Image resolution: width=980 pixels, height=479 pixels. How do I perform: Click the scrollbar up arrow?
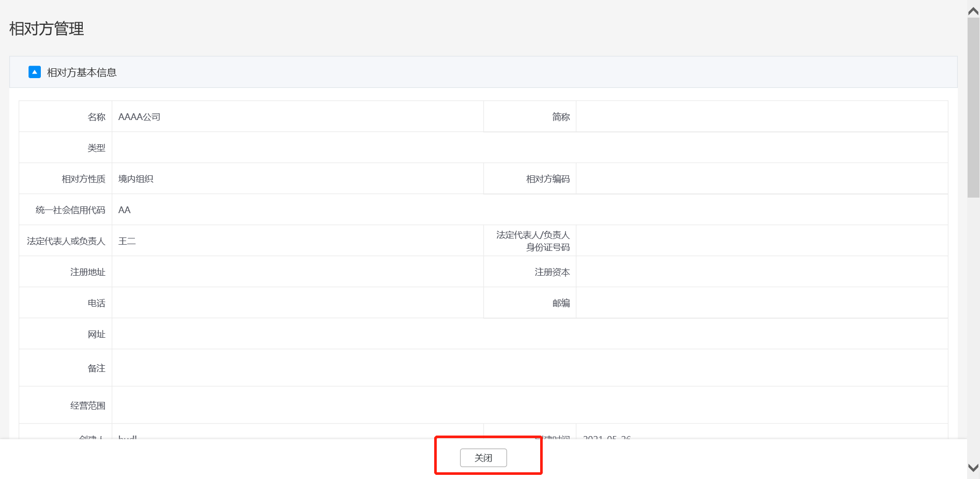click(x=973, y=11)
